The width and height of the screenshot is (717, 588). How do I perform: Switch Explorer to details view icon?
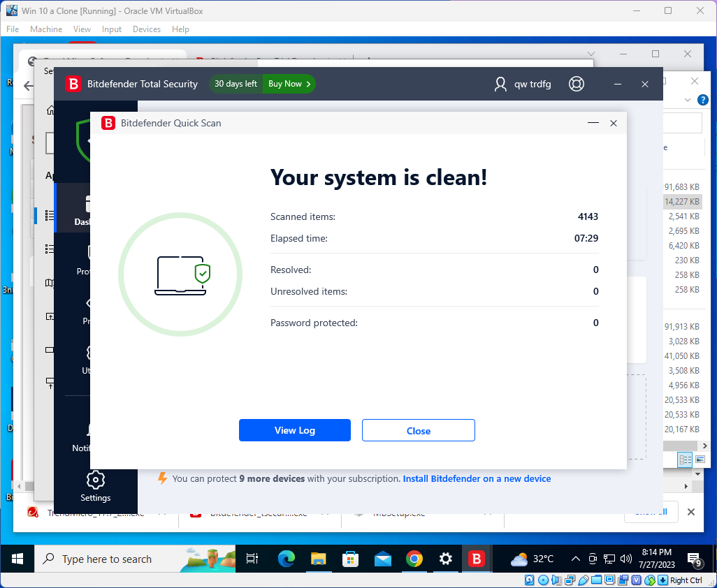point(685,460)
